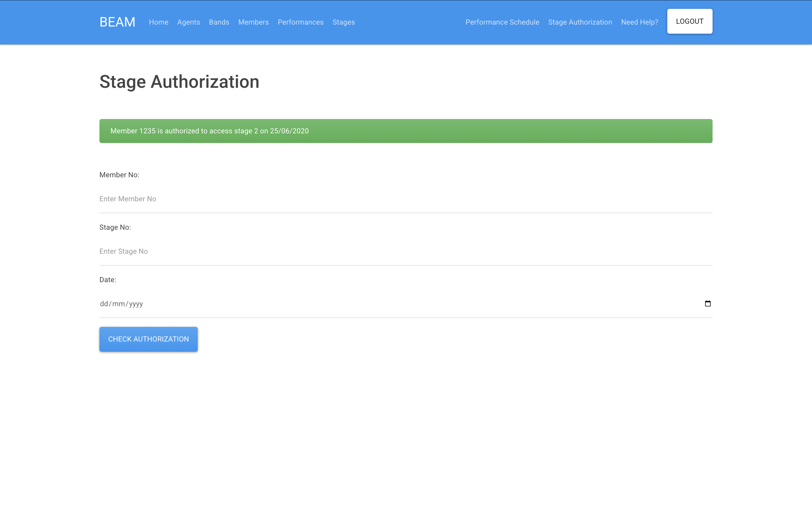Click the Member No label
The width and height of the screenshot is (812, 508).
119,175
